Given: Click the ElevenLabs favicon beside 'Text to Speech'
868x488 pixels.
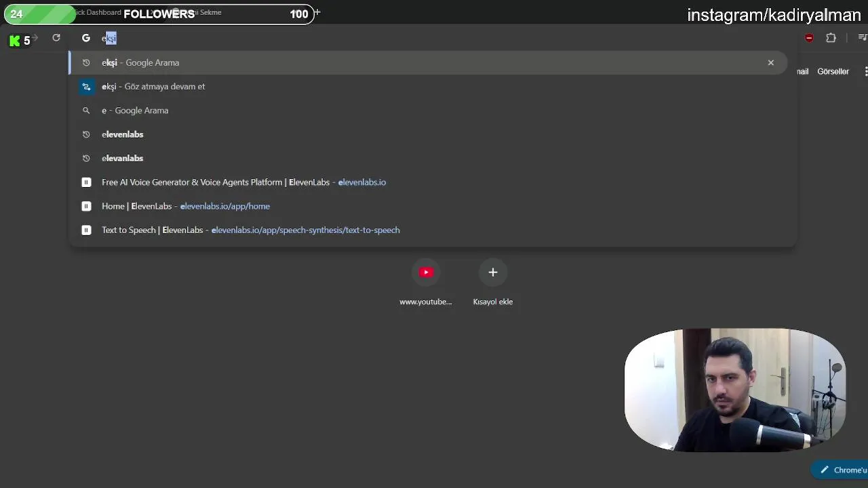Looking at the screenshot, I should click(86, 230).
